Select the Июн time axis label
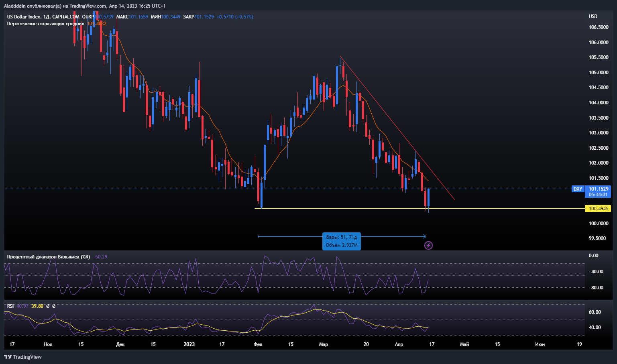Image resolution: width=617 pixels, height=364 pixels. click(x=540, y=344)
